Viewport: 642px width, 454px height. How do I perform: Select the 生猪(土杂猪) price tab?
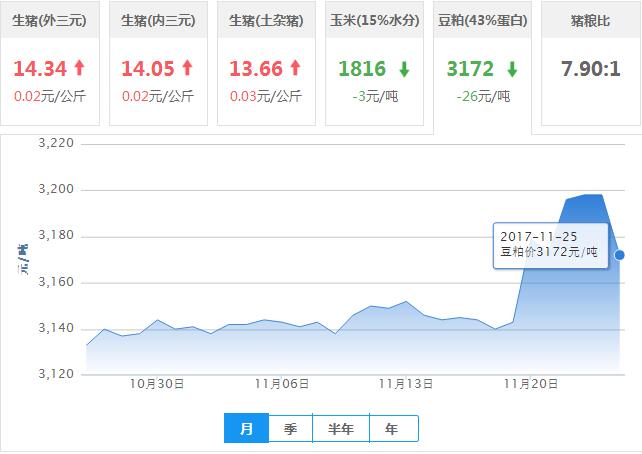click(x=266, y=63)
